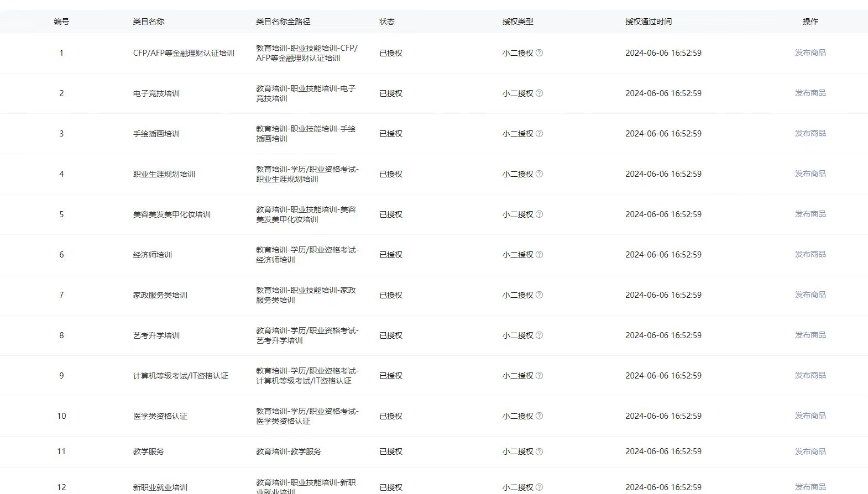Click 发布商品 in 美容美发美甲化妆培训 row
868x494 pixels.
(810, 214)
